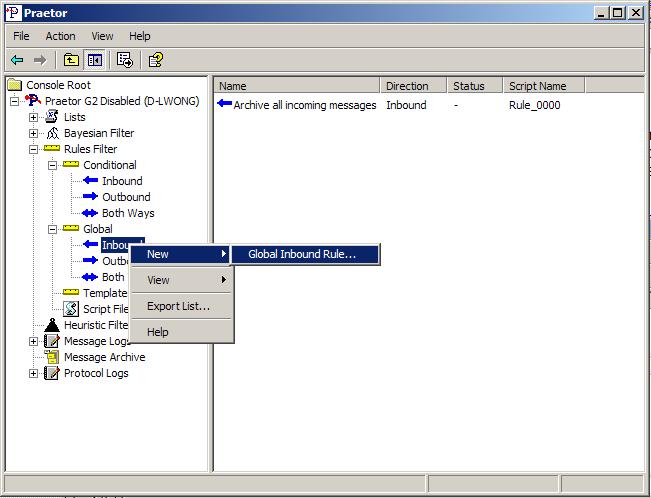Expand the Bayesian Filter tree node

[x=34, y=133]
